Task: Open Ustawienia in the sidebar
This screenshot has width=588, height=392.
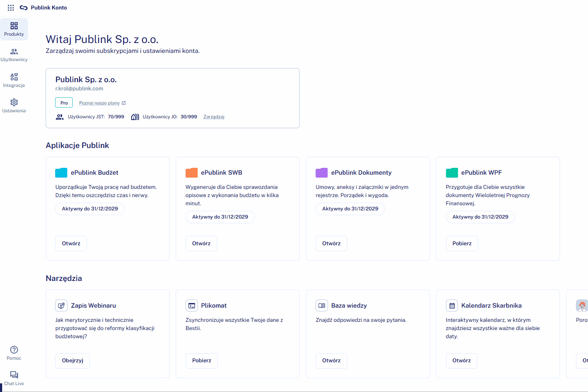Action: (14, 106)
